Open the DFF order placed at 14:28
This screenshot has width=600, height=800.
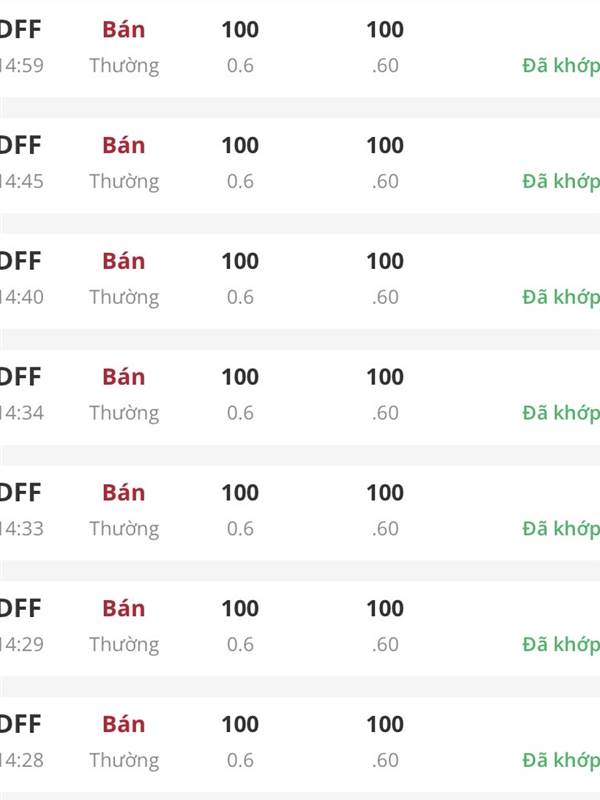(21, 724)
